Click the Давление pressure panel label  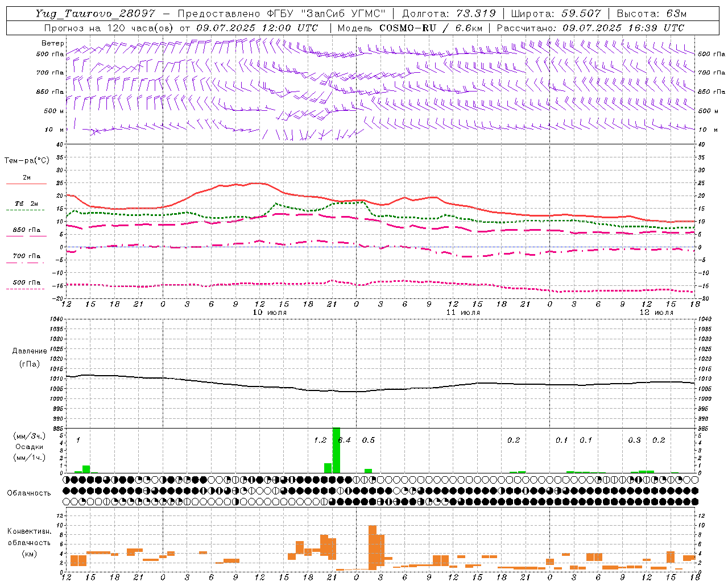pyautogui.click(x=30, y=351)
